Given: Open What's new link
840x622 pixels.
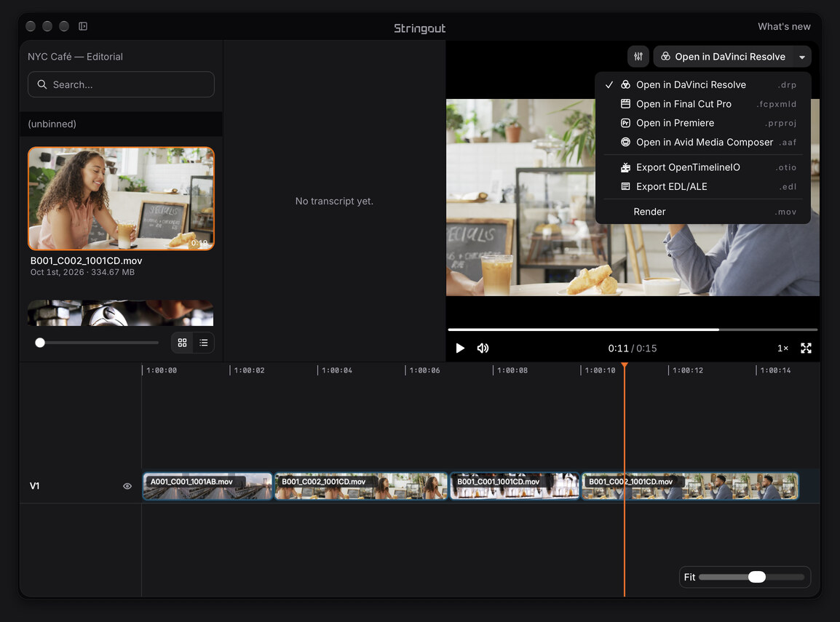Looking at the screenshot, I should pyautogui.click(x=784, y=26).
